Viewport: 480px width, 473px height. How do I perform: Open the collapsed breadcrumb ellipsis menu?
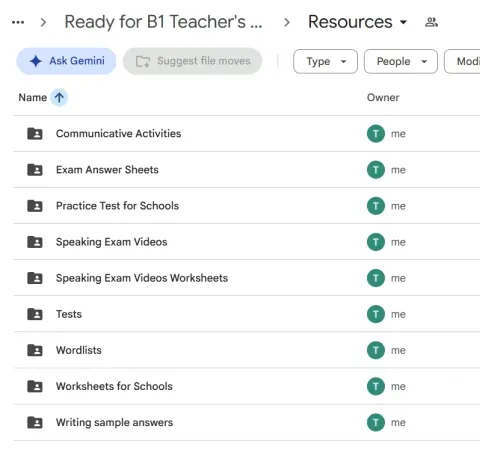tap(18, 22)
